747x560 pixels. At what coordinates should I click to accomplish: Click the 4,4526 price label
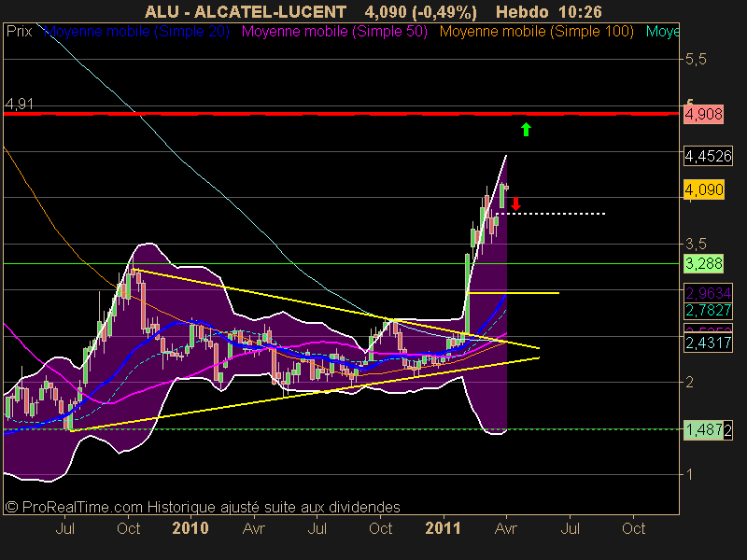709,156
